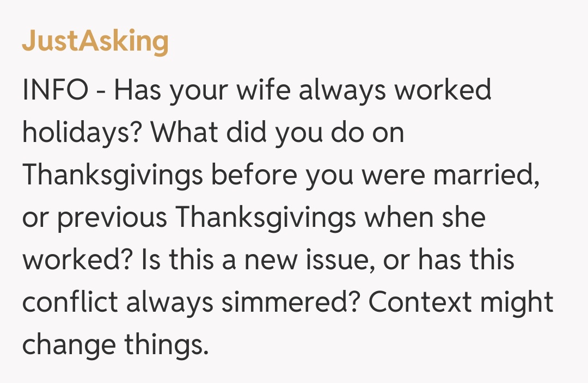Click the word 'holidays?' in the comment
This screenshot has width=588, height=383.
(78, 133)
